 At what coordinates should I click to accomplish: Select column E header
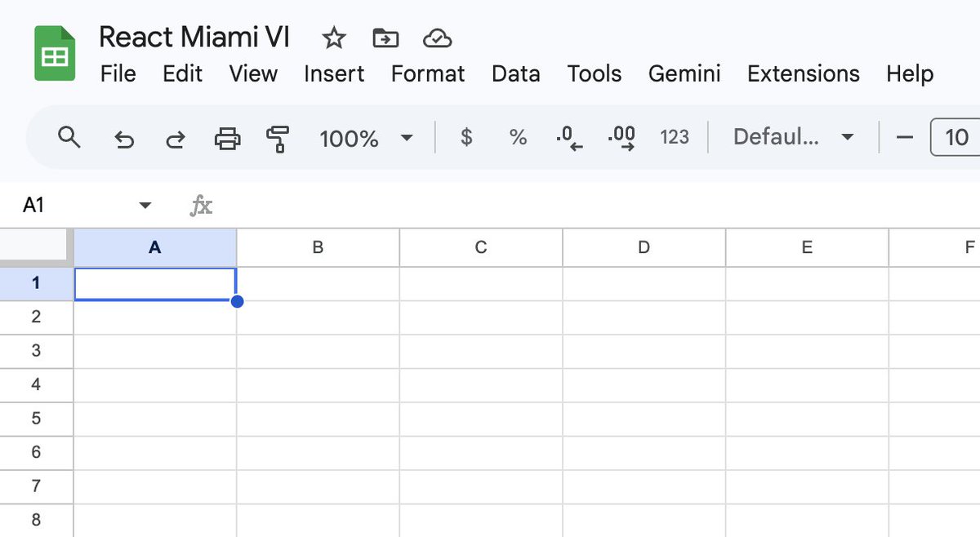[x=807, y=247]
